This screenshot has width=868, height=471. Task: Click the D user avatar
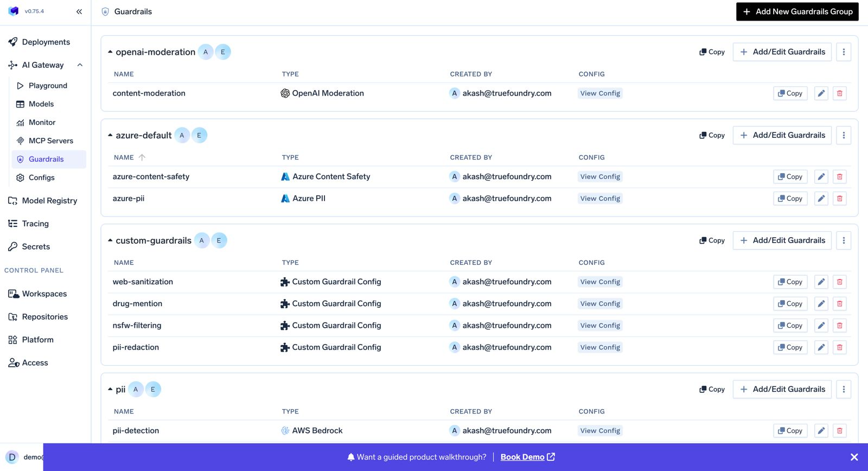(x=12, y=457)
